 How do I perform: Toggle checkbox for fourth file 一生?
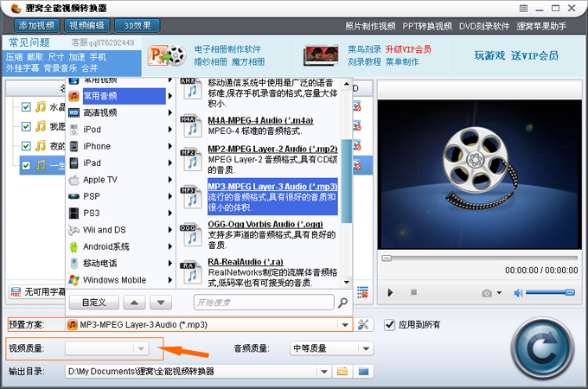click(26, 165)
